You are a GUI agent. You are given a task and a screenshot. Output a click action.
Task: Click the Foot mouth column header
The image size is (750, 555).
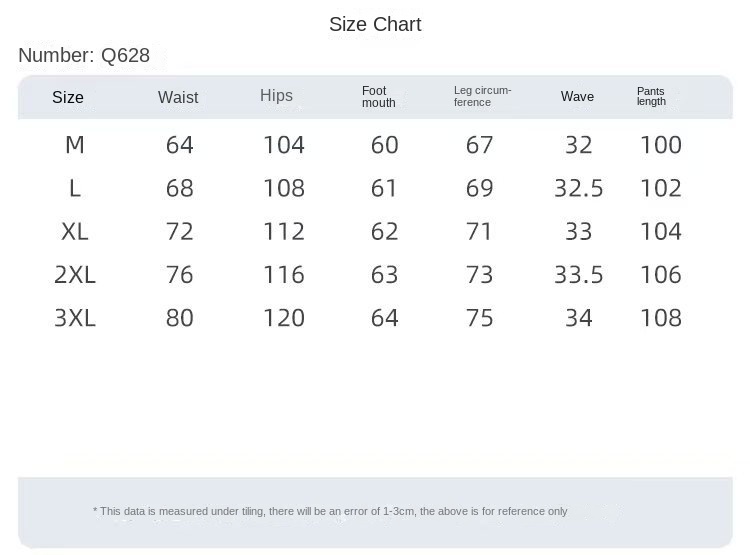(379, 97)
